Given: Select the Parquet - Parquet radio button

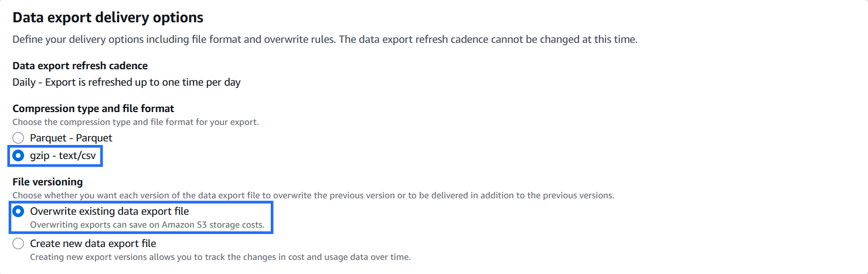Looking at the screenshot, I should (19, 138).
